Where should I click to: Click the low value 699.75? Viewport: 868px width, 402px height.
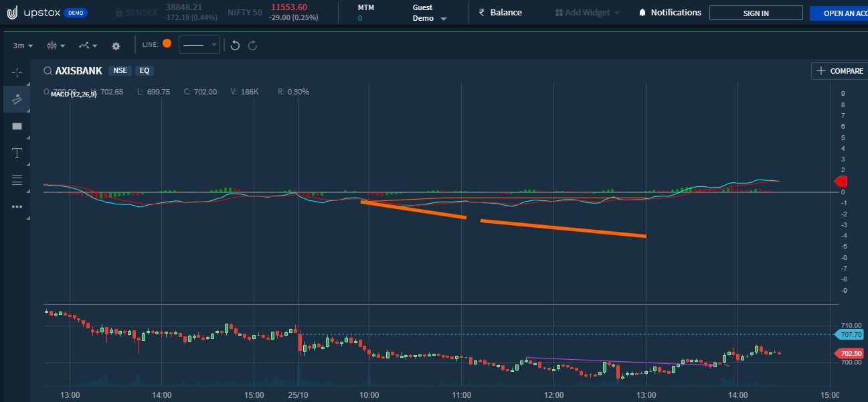(x=158, y=92)
